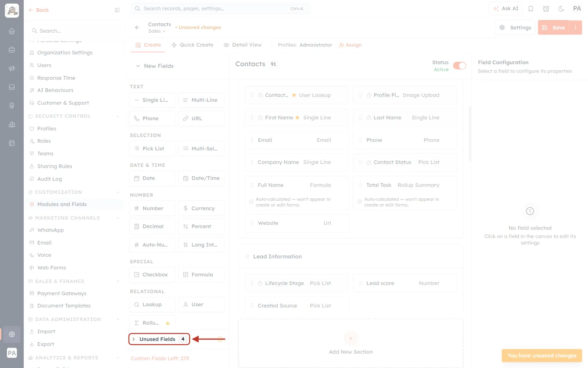Click the Back link at top left
The height and width of the screenshot is (368, 588).
tap(39, 10)
